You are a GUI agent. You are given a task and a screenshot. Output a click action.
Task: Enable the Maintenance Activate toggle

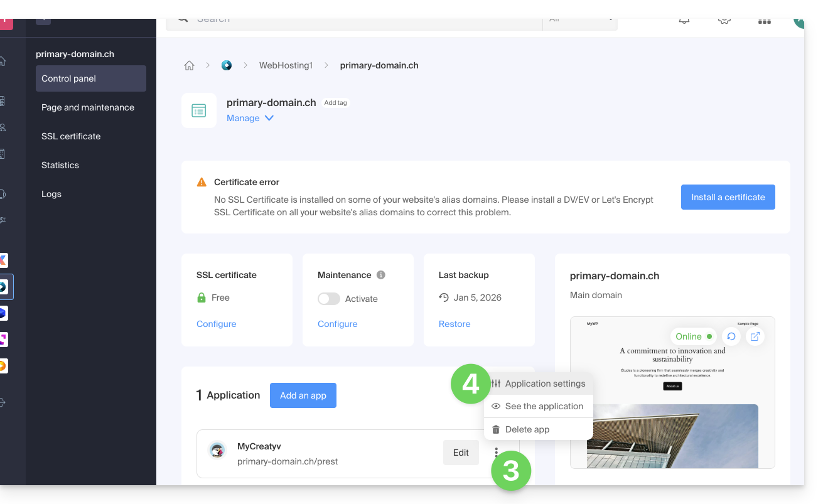[329, 299]
